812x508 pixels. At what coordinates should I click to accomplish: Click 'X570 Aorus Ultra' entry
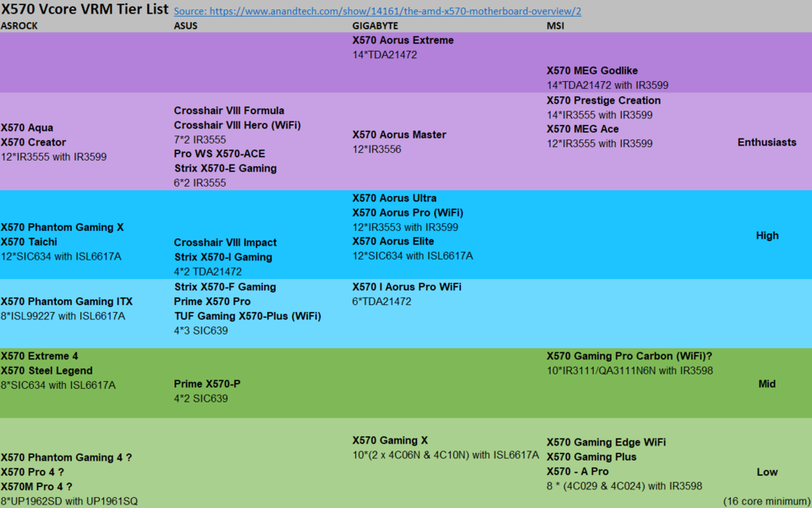coord(395,198)
